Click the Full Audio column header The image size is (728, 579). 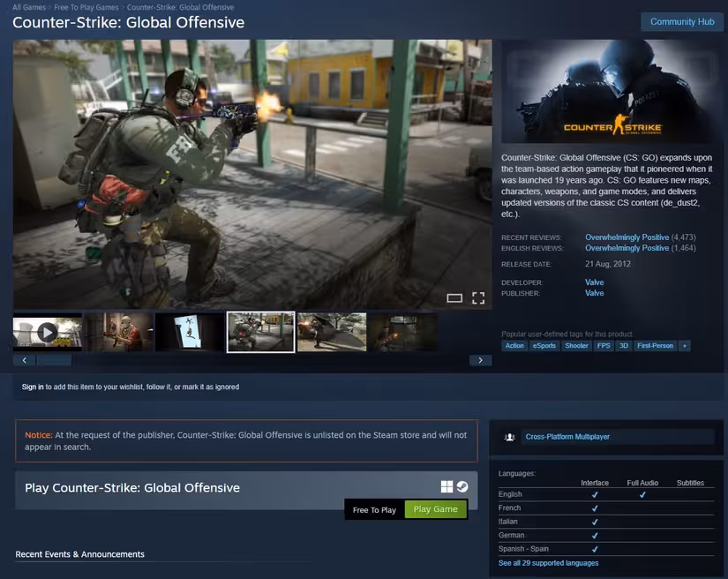point(642,483)
